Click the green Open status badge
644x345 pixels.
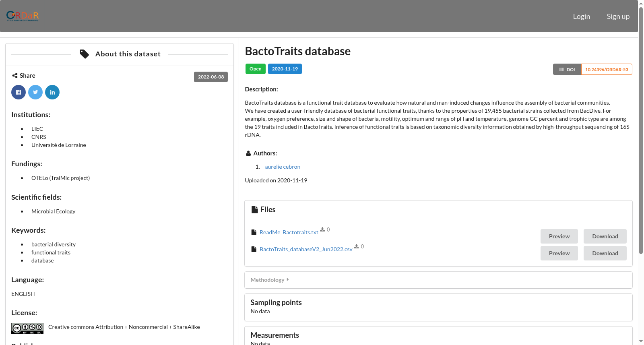pos(256,69)
